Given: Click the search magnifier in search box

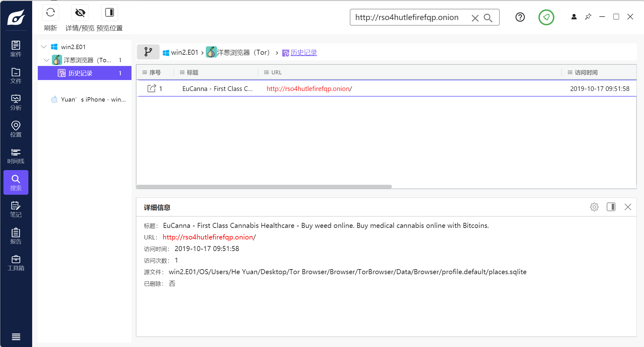Looking at the screenshot, I should click(488, 18).
